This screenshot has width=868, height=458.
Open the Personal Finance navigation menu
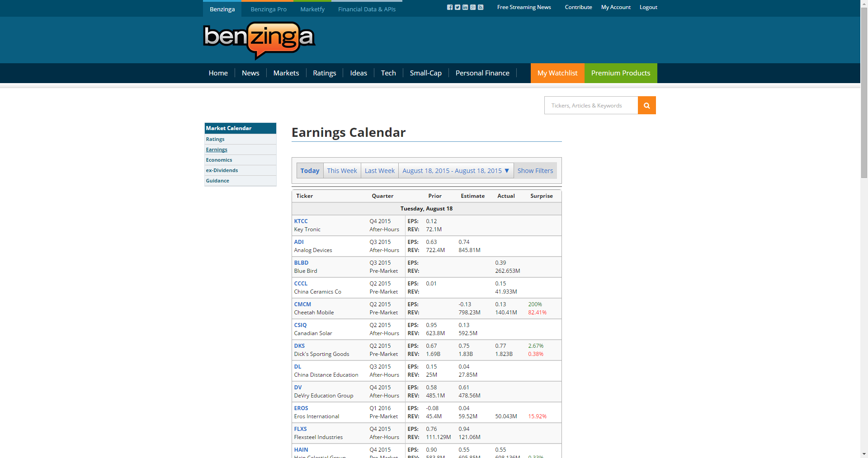point(482,73)
